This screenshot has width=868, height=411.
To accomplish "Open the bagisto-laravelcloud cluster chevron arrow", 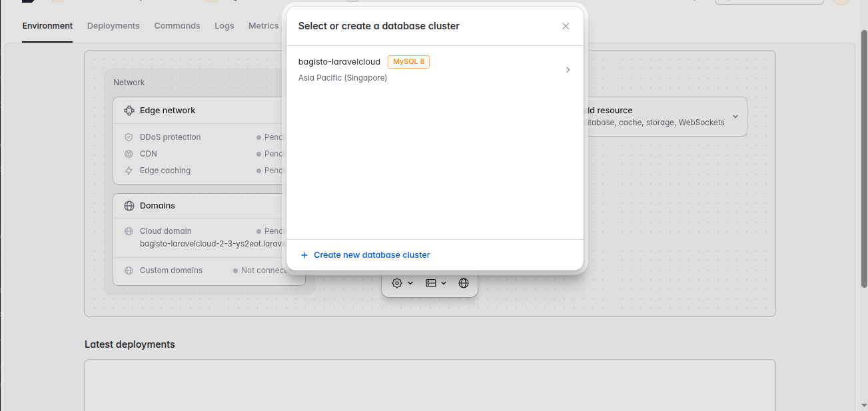I will pyautogui.click(x=568, y=70).
